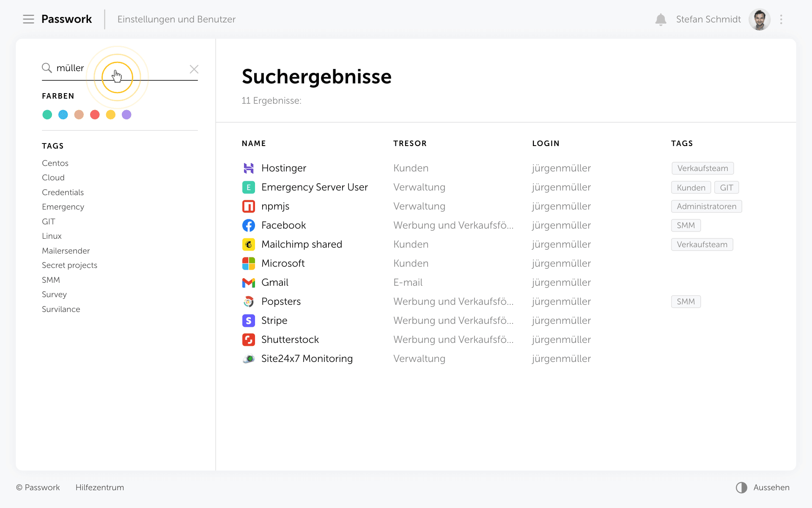The width and height of the screenshot is (812, 508).
Task: Click the notification bell icon
Action: pos(661,19)
